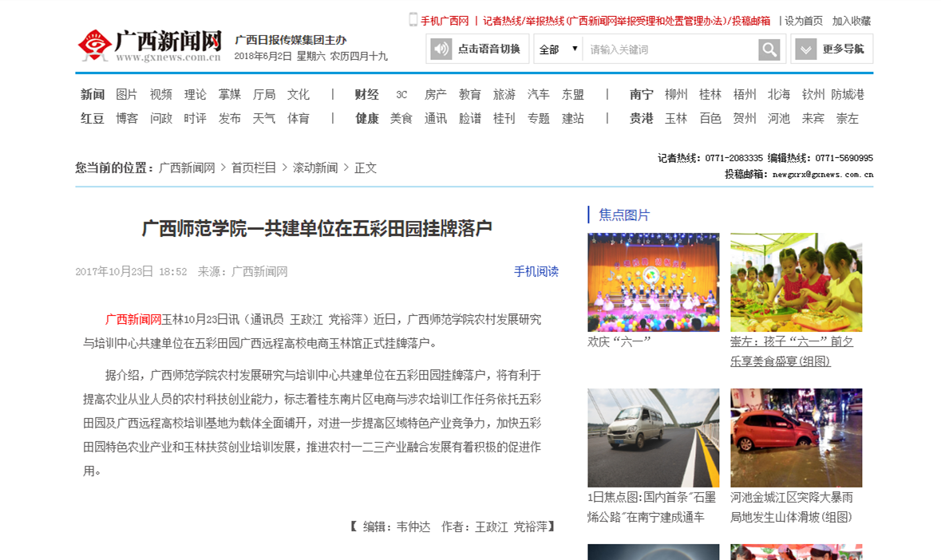Open the 问政 nav item
The height and width of the screenshot is (560, 941).
(161, 118)
